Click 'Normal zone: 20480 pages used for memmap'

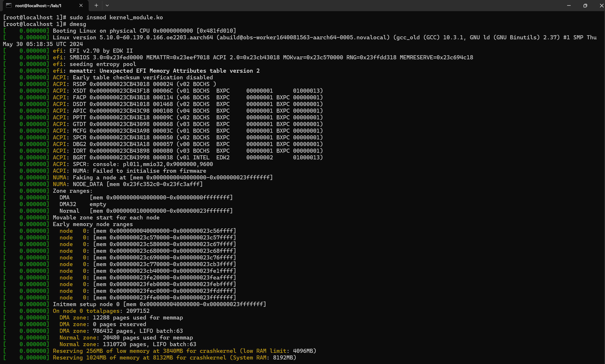[126, 338]
